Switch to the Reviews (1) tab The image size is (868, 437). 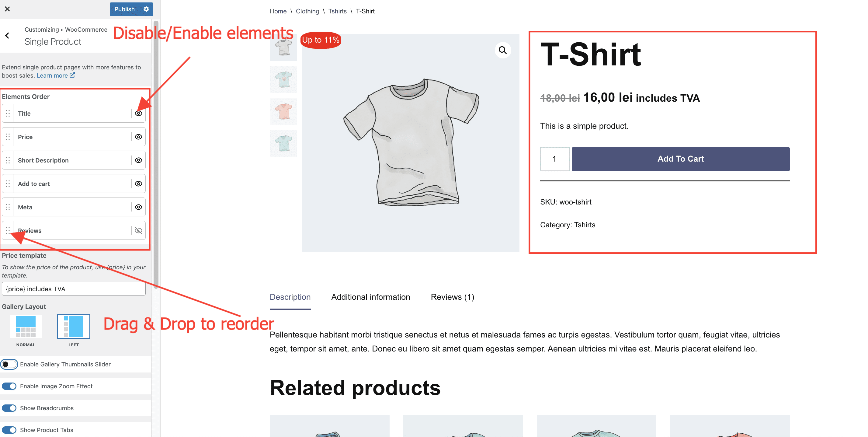coord(452,297)
